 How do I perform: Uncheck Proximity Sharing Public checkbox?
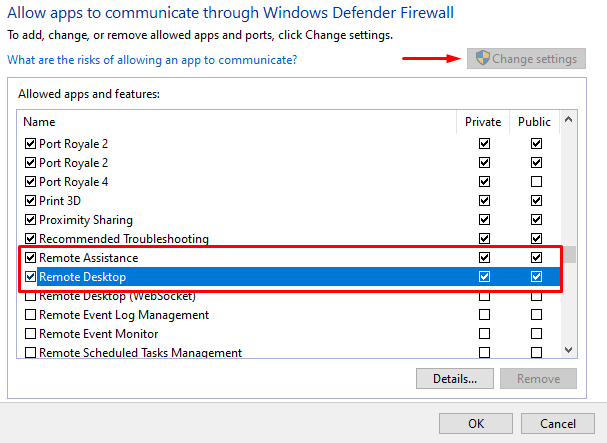(x=536, y=220)
